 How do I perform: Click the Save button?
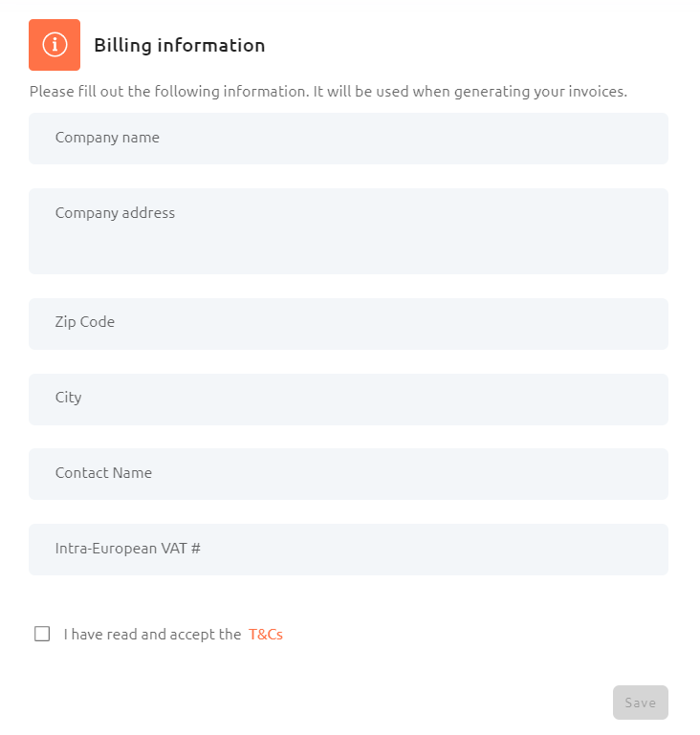tap(641, 703)
